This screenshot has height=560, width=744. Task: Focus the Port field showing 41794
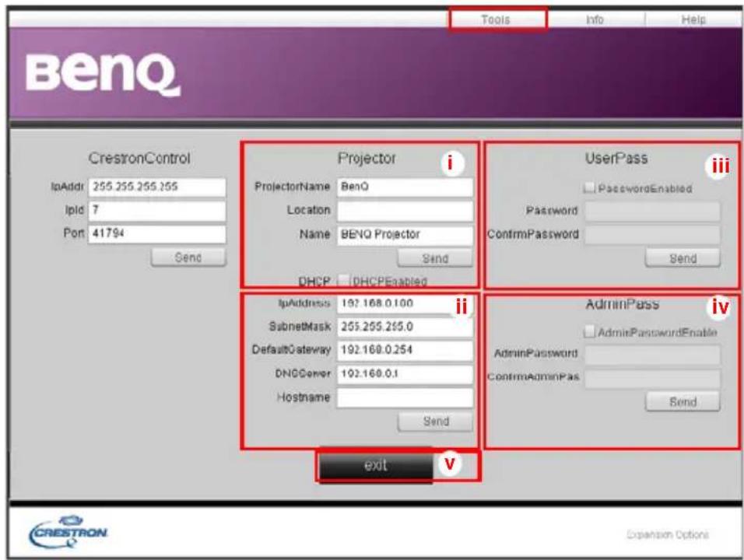(157, 234)
